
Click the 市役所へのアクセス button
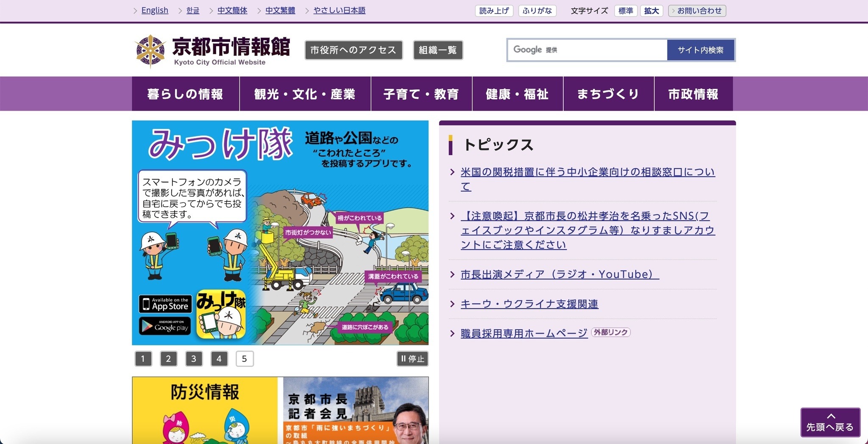click(x=353, y=50)
